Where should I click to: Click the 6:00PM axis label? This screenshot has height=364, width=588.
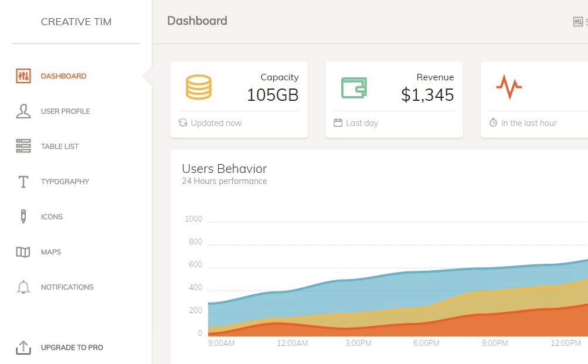point(426,343)
